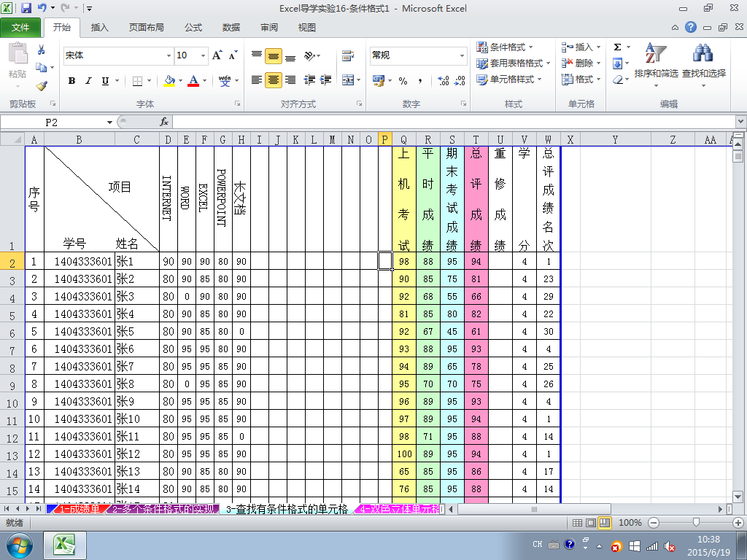Select the Format Painter brush icon
This screenshot has width=747, height=560.
point(42,86)
